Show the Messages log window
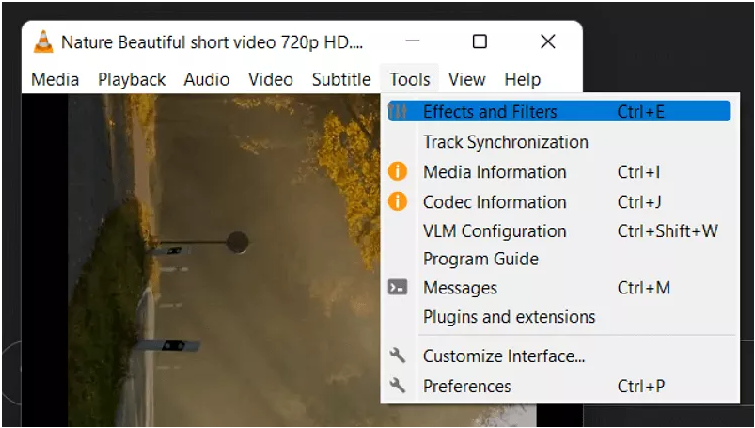Viewport: 755px width, 428px height. (x=560, y=288)
